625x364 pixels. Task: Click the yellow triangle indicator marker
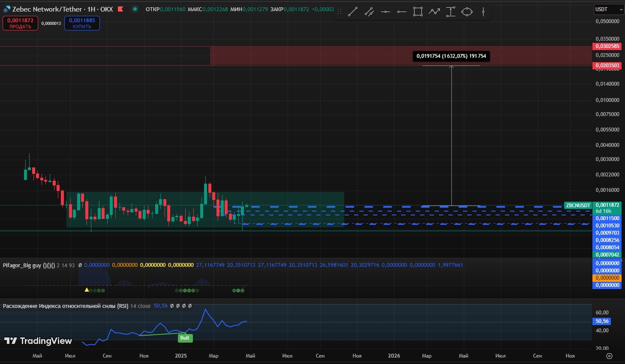(87, 290)
